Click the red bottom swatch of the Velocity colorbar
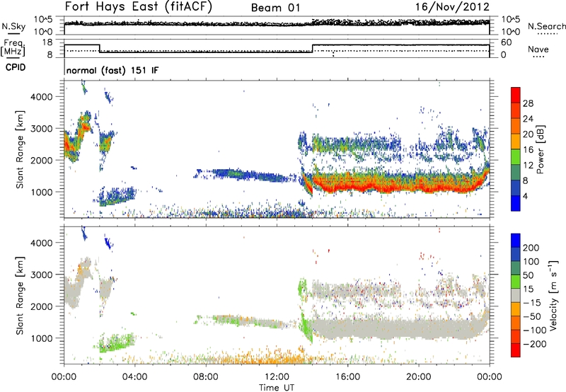The height and width of the screenshot is (392, 566). coord(516,350)
